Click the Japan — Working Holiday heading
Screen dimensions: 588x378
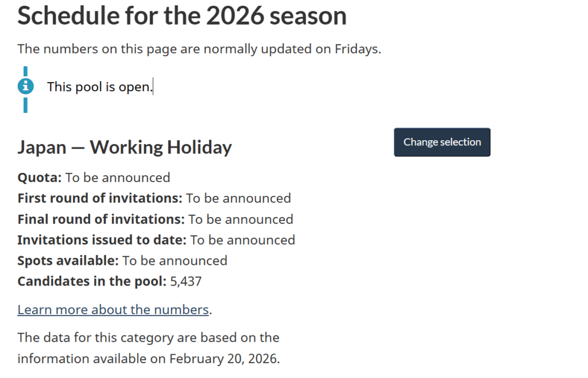(x=125, y=148)
